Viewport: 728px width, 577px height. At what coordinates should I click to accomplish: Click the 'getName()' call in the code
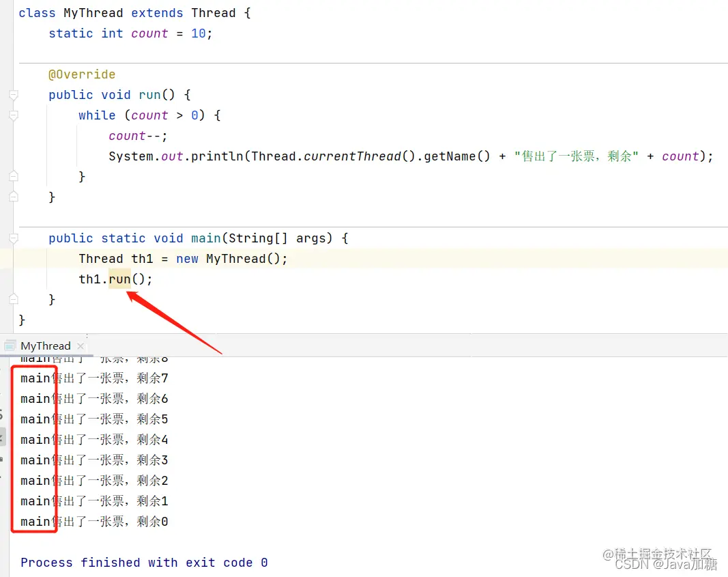(456, 156)
